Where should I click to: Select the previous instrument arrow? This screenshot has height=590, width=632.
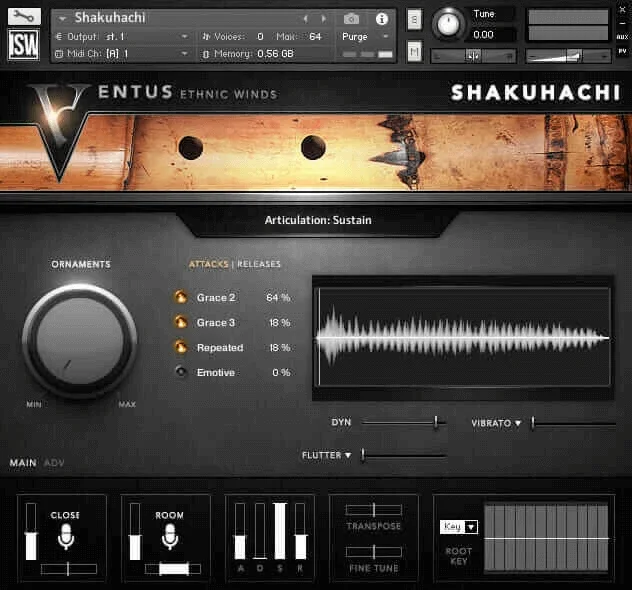coord(306,19)
